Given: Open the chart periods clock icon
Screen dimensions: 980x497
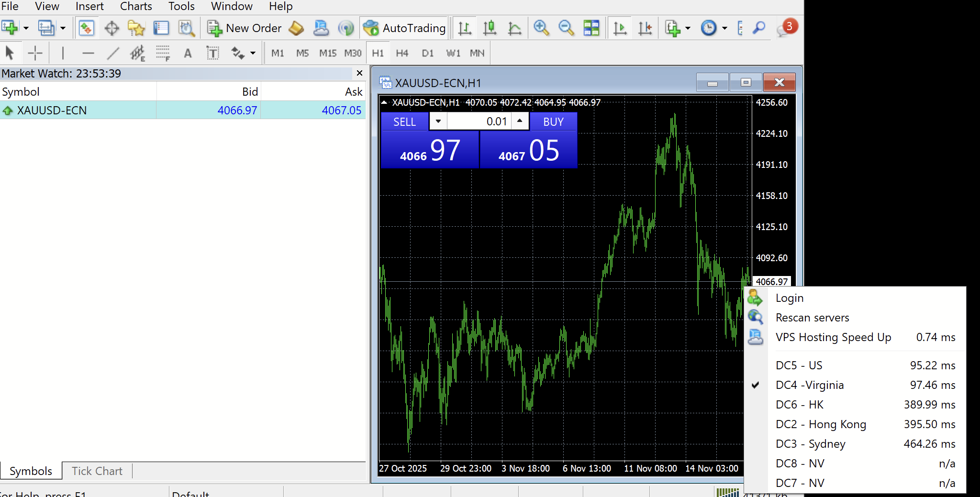Looking at the screenshot, I should (x=709, y=28).
